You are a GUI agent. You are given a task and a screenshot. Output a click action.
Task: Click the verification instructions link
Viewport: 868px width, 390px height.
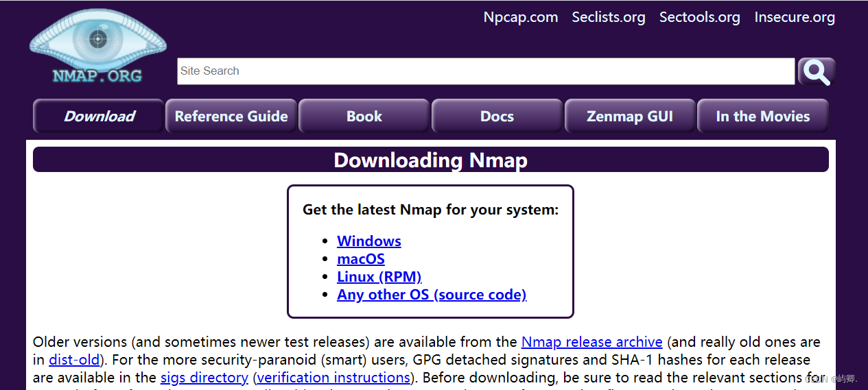point(334,377)
